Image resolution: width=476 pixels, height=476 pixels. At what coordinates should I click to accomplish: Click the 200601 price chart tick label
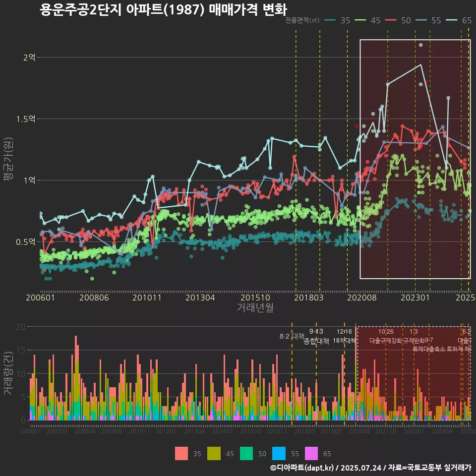pos(40,297)
